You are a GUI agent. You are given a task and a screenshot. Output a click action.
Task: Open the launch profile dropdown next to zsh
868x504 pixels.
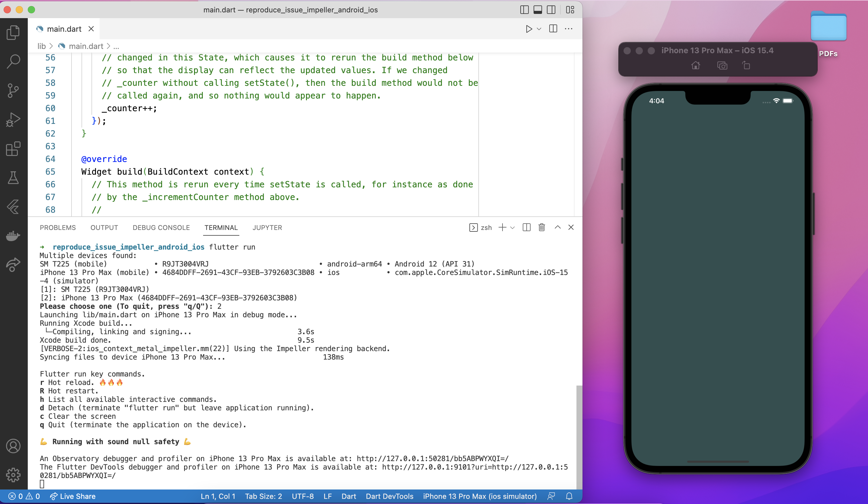[512, 228]
